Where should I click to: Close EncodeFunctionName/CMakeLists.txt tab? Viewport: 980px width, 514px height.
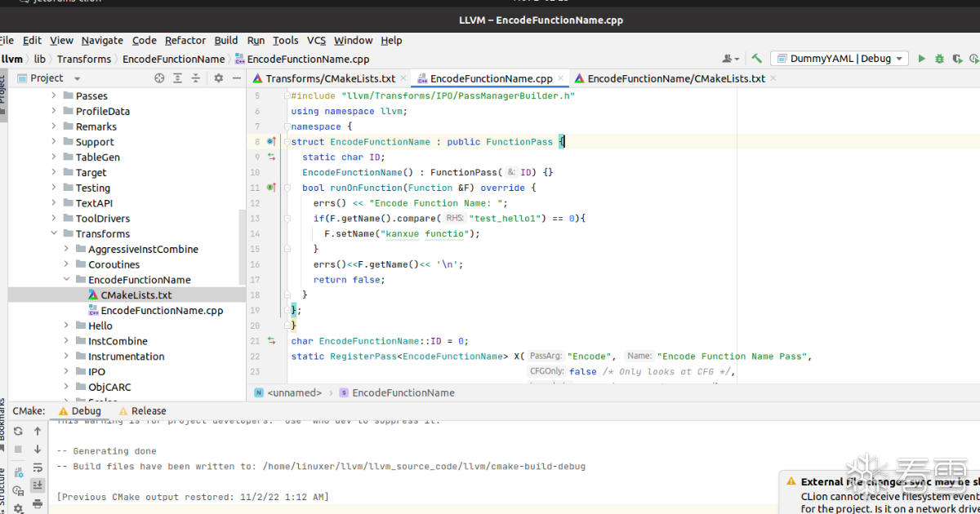pos(773,79)
